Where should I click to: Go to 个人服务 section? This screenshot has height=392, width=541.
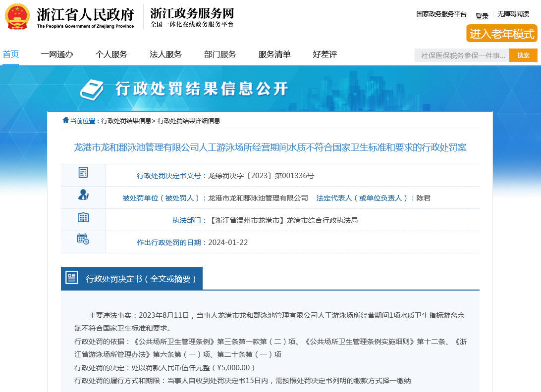pyautogui.click(x=111, y=54)
